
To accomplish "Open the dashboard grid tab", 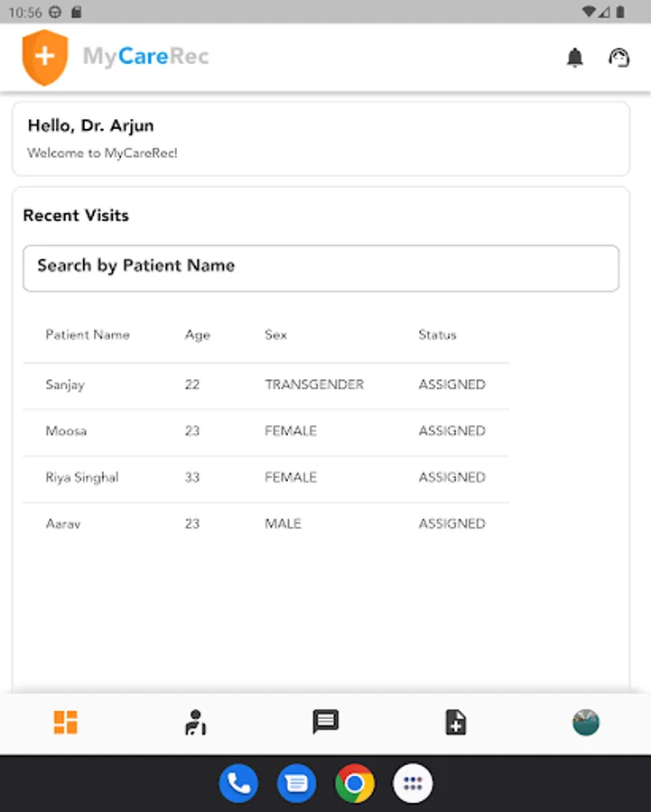I will 65,722.
